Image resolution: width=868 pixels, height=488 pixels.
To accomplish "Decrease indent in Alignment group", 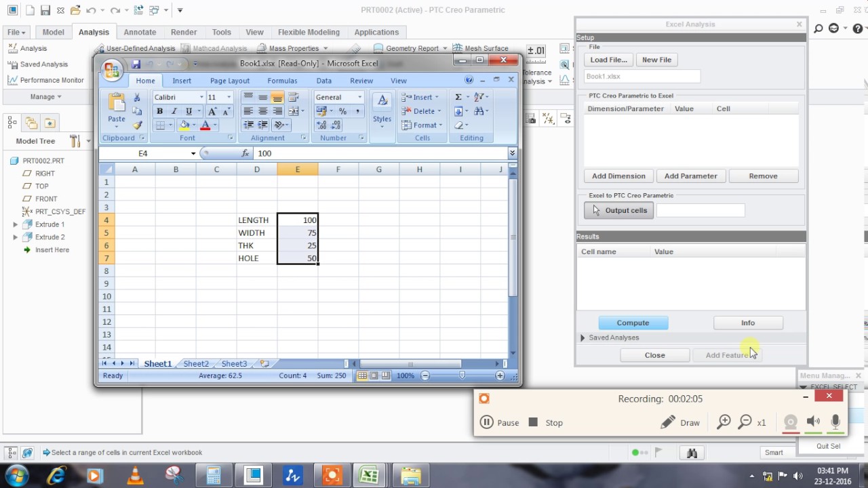I will pyautogui.click(x=248, y=125).
